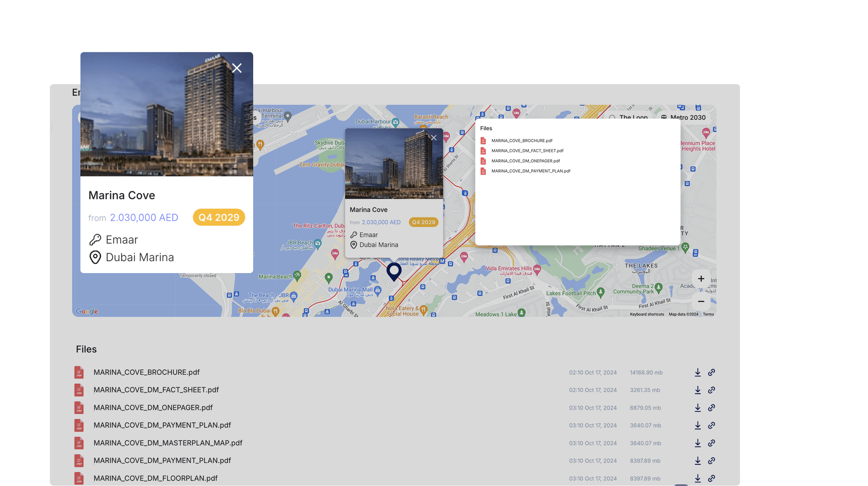
Task: Download the MARINA_COVE_DM_ONEPAGER.pdf file
Action: [698, 408]
